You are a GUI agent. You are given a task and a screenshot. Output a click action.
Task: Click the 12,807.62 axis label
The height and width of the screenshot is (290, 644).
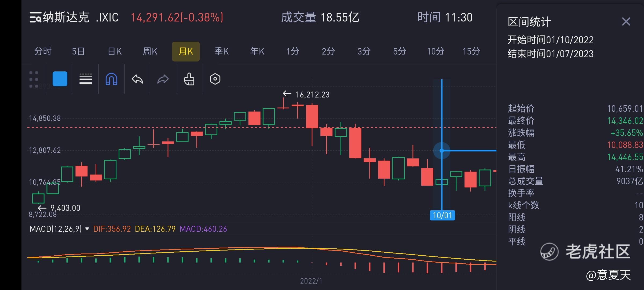(x=45, y=150)
